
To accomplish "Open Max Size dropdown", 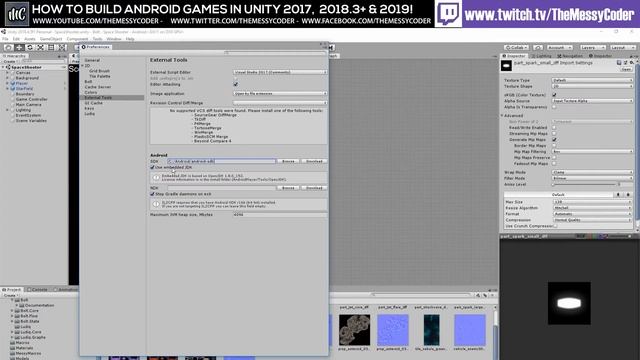I will point(592,202).
